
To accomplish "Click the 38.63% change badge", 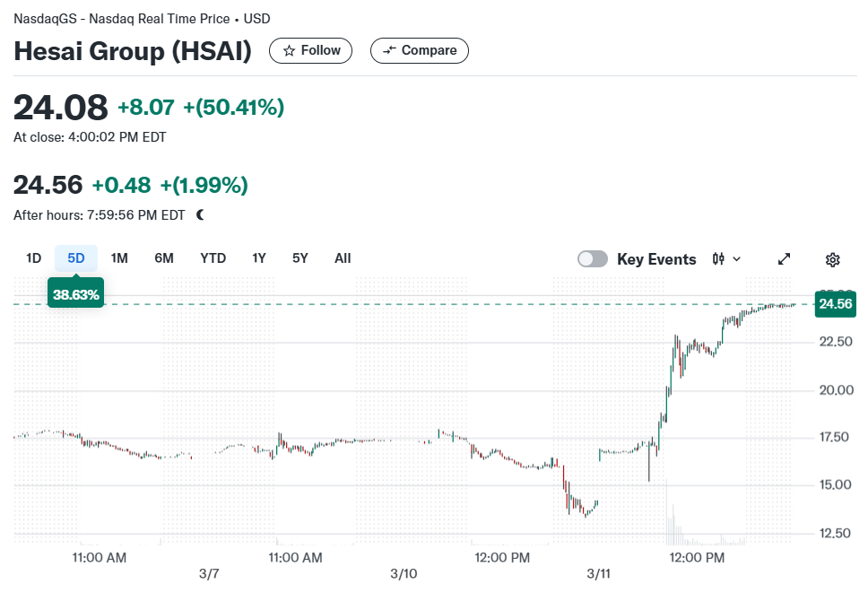I will coord(76,294).
